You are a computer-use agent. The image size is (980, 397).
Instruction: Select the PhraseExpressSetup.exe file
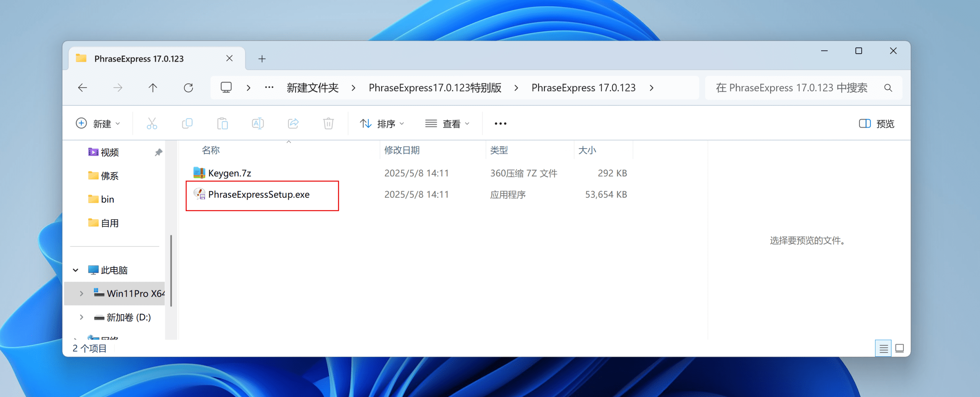tap(259, 195)
